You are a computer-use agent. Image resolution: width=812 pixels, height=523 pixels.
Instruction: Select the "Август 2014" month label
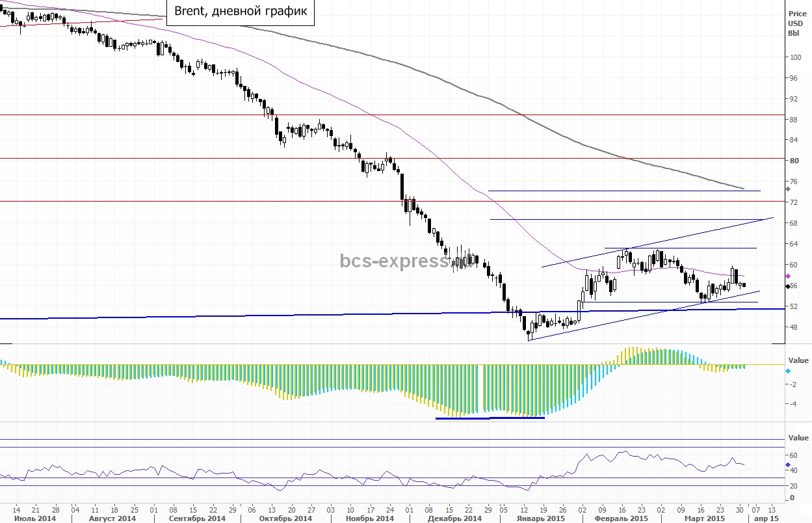111,518
